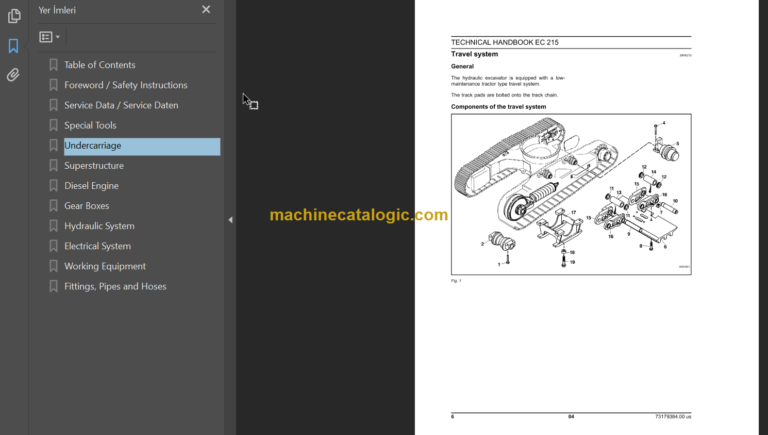Image resolution: width=768 pixels, height=435 pixels.
Task: Open the bookmark options dropdown menu
Action: coord(49,37)
